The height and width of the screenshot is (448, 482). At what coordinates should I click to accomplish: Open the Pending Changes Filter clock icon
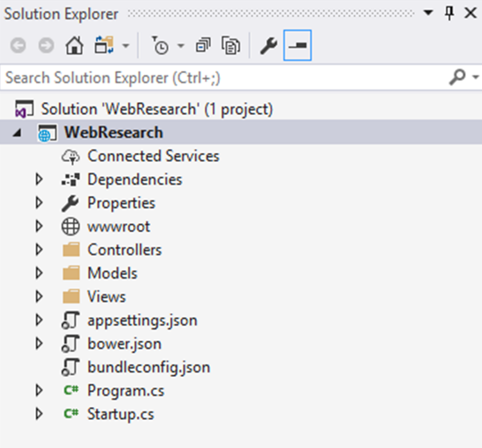[x=160, y=45]
